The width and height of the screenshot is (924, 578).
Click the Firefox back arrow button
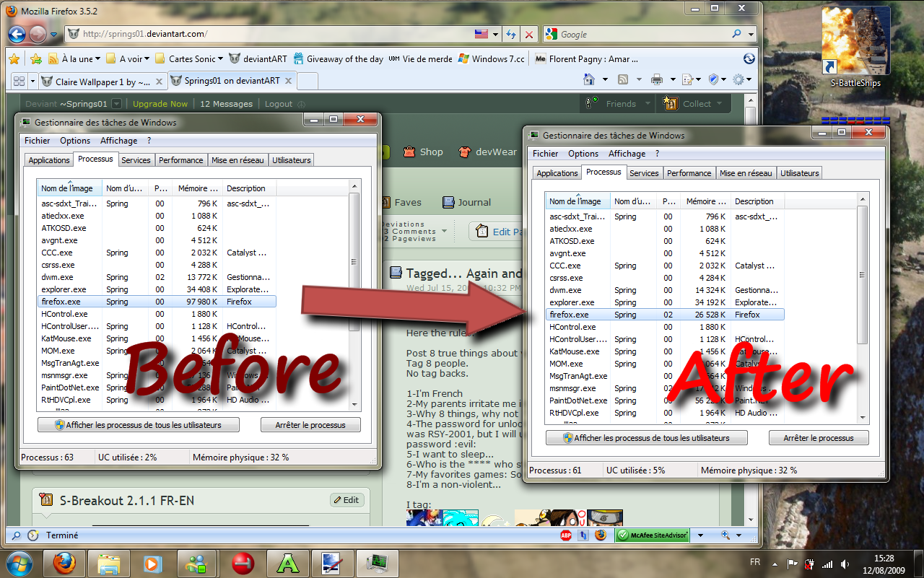point(17,34)
